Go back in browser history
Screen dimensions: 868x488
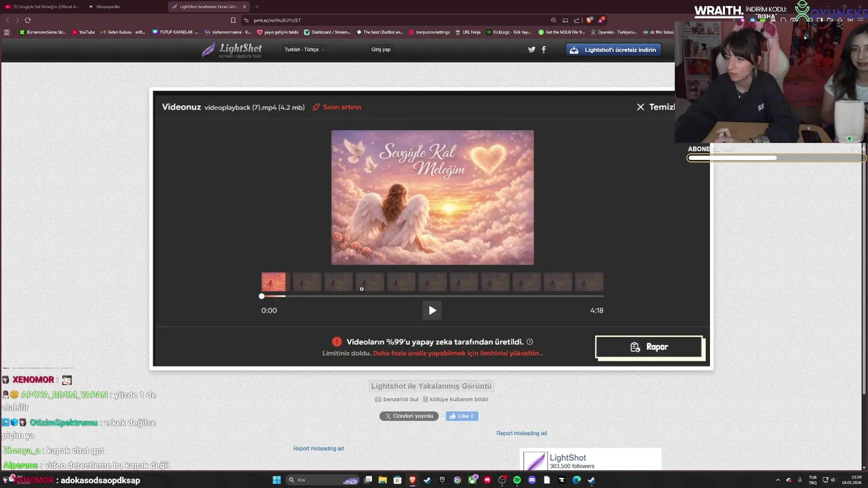[x=8, y=20]
